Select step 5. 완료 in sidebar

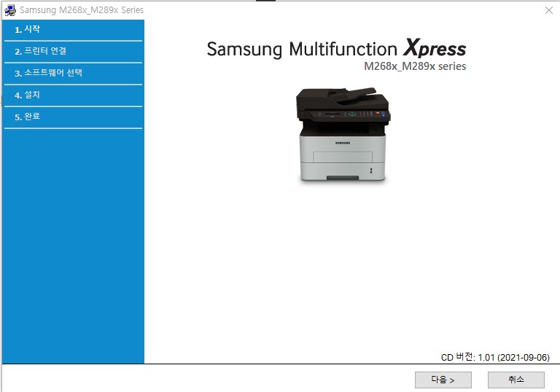(73, 117)
